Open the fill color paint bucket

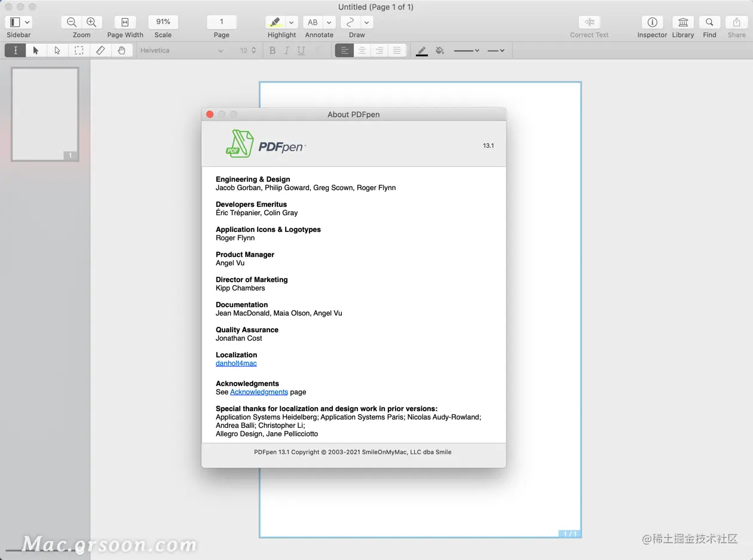coord(440,51)
